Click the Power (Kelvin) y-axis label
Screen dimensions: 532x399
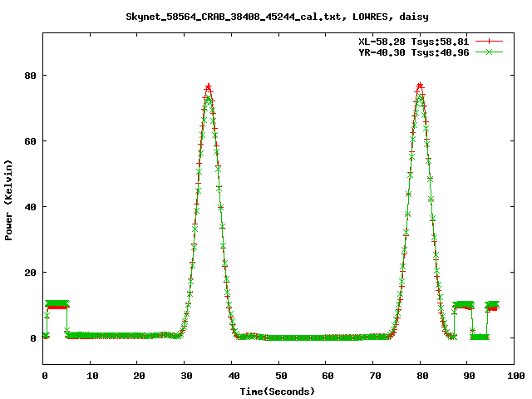point(8,200)
